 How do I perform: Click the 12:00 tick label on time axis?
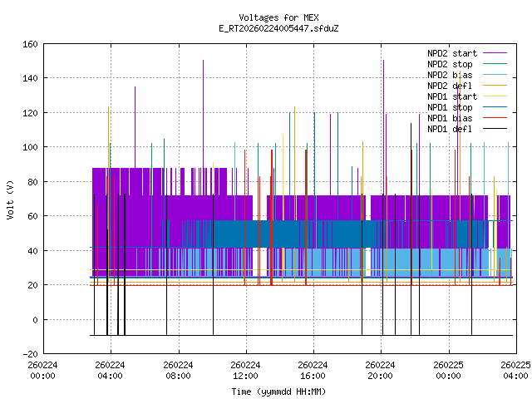(x=245, y=369)
